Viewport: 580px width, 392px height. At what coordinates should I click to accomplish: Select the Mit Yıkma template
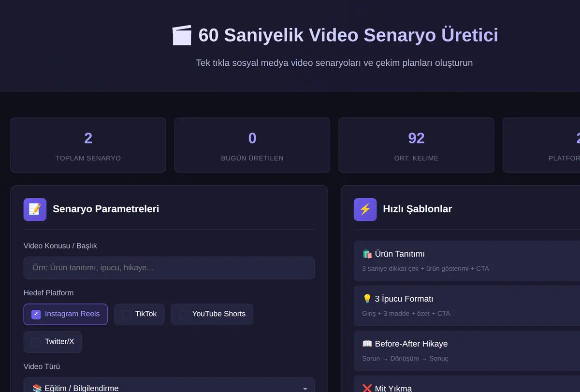coord(467,384)
